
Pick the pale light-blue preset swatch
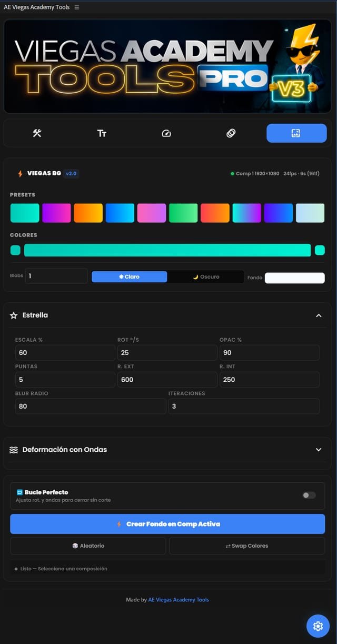pyautogui.click(x=310, y=213)
